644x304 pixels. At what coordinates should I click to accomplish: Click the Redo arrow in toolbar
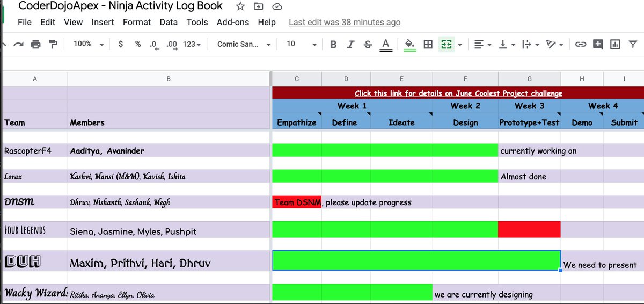click(x=19, y=44)
